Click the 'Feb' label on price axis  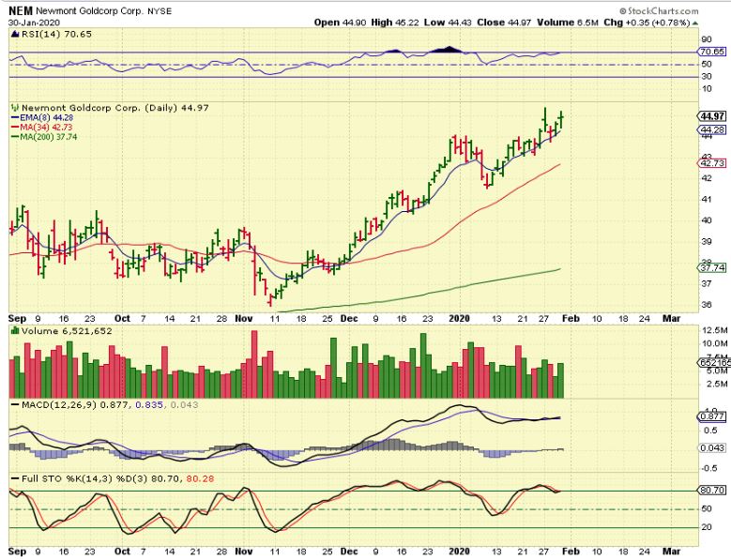coord(571,319)
